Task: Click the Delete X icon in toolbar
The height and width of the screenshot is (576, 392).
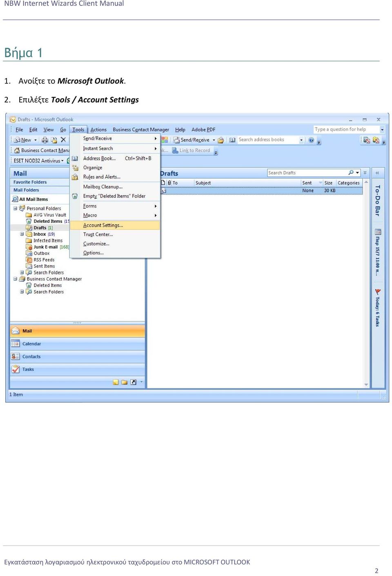Action: point(63,140)
